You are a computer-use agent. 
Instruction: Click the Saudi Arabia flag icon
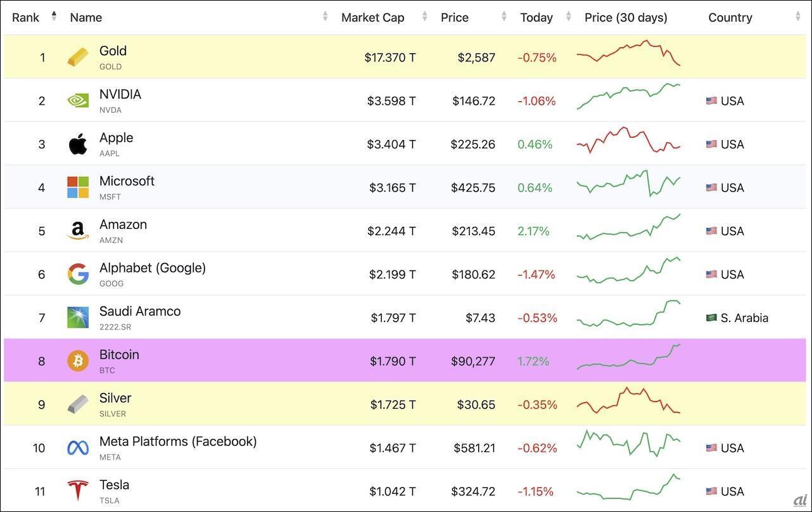(711, 317)
